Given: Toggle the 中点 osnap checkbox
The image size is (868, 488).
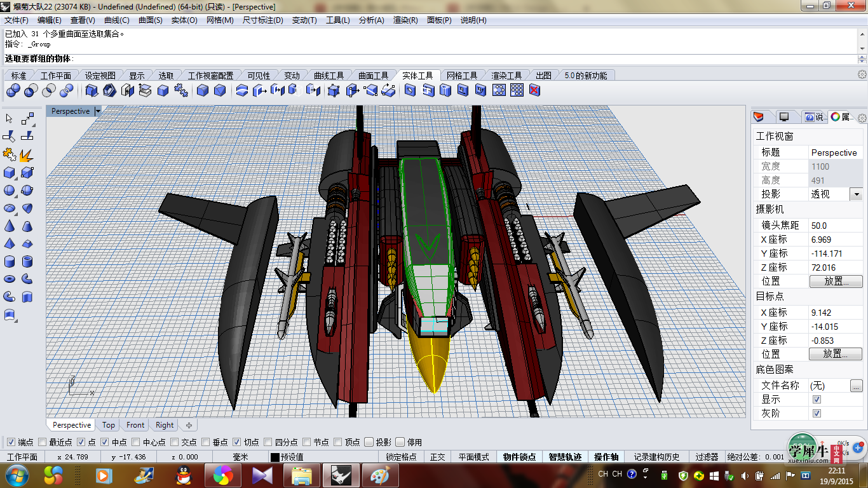Looking at the screenshot, I should point(105,442).
